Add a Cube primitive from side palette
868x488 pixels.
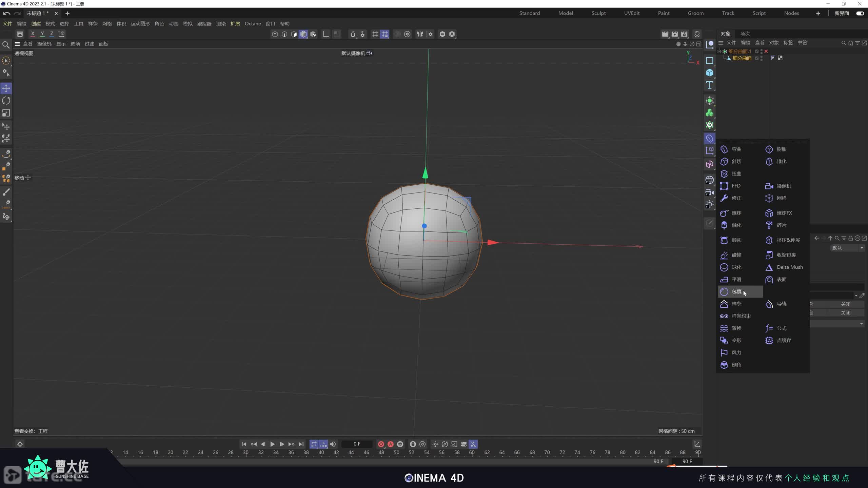[710, 73]
